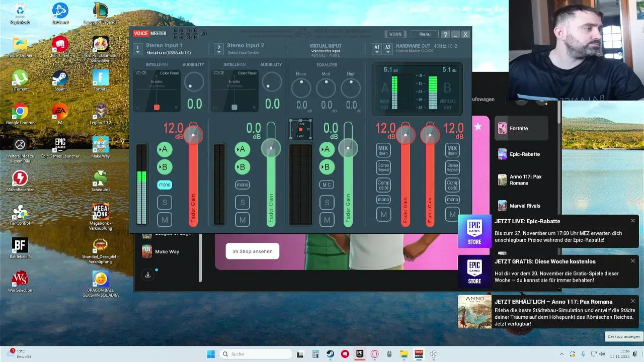The image size is (644, 362).
Task: Click the Windows Start button
Action: 211,354
